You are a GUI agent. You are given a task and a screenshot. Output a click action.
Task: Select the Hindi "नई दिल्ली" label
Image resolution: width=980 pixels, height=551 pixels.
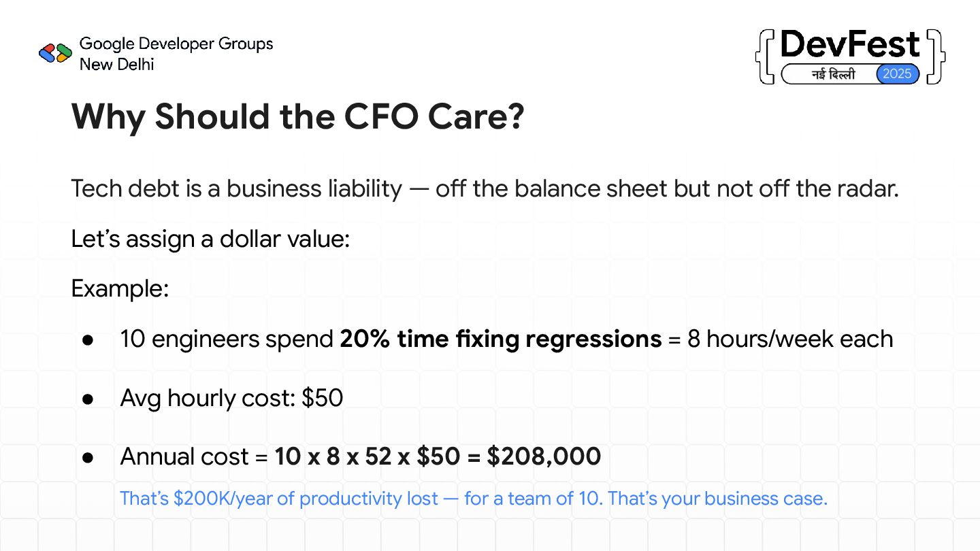(833, 74)
